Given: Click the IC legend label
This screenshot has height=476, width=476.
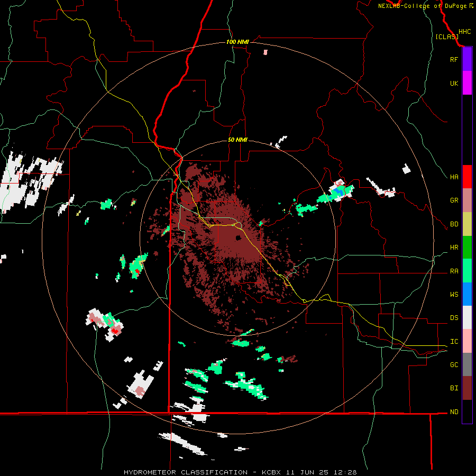Looking at the screenshot, I should [x=454, y=341].
